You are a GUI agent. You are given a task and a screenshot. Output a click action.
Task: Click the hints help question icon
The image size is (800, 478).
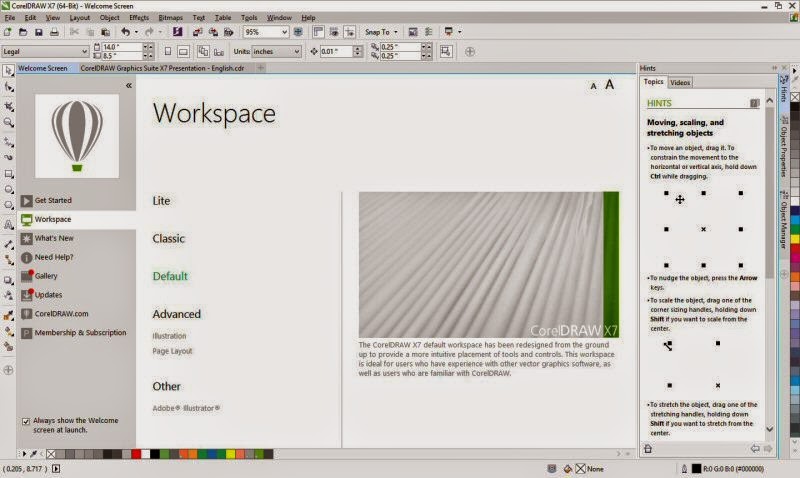(x=755, y=103)
